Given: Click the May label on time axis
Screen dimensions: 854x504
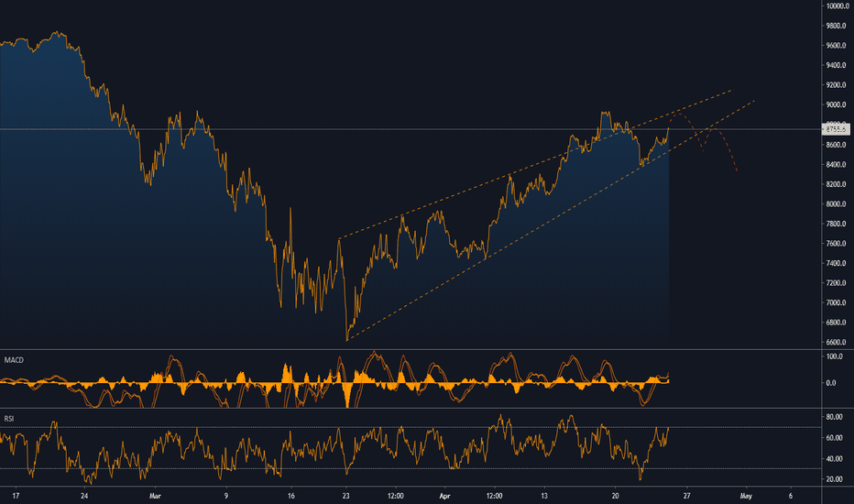Looking at the screenshot, I should pos(746,496).
